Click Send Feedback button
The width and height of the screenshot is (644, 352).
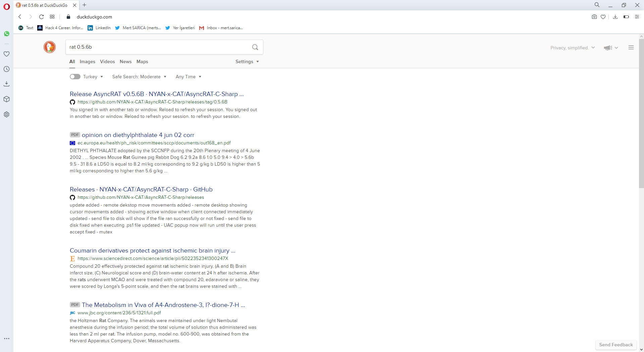click(x=616, y=345)
